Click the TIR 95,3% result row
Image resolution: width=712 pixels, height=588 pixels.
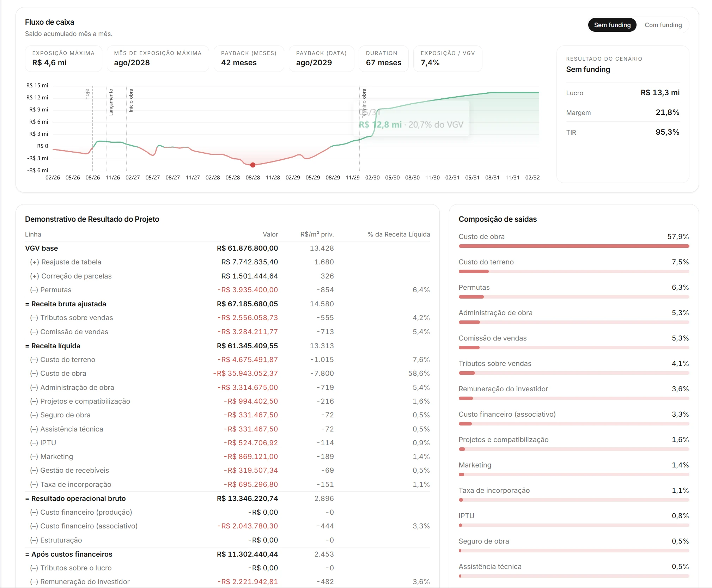(623, 132)
